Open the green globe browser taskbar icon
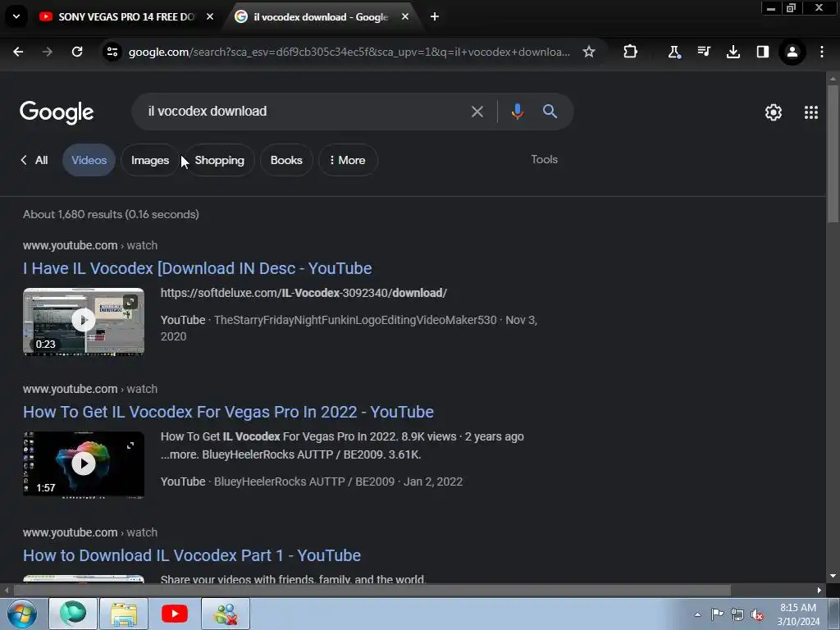840x630 pixels. coord(73,614)
